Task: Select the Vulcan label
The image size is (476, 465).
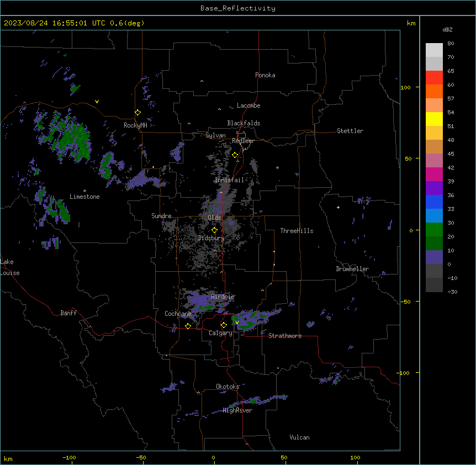Action: tap(300, 437)
